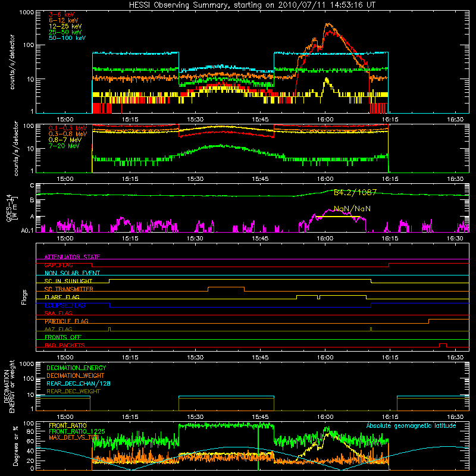Click the NON_SOLAR_EVENT flag label

(72, 273)
